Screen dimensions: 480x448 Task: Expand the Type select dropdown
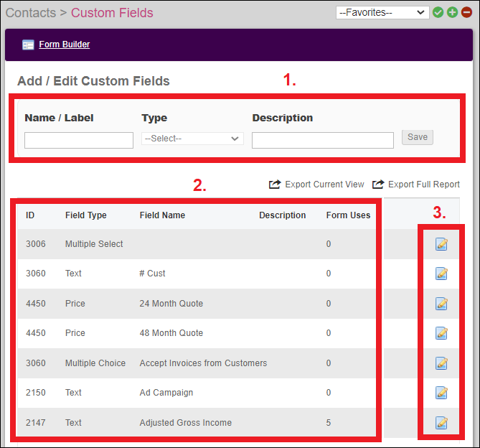coord(192,139)
